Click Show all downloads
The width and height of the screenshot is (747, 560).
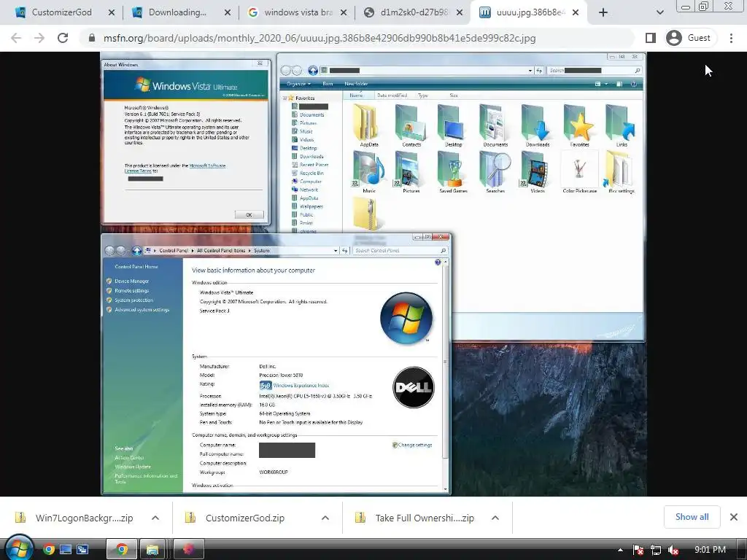click(692, 517)
